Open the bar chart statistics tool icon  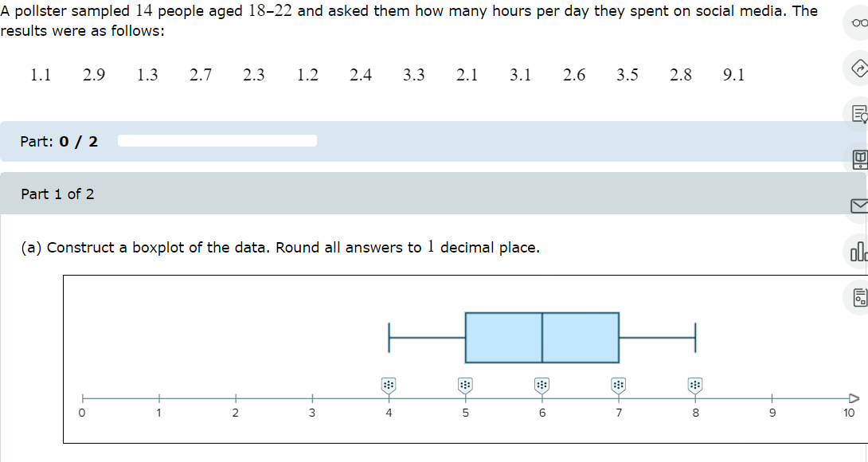[x=858, y=252]
